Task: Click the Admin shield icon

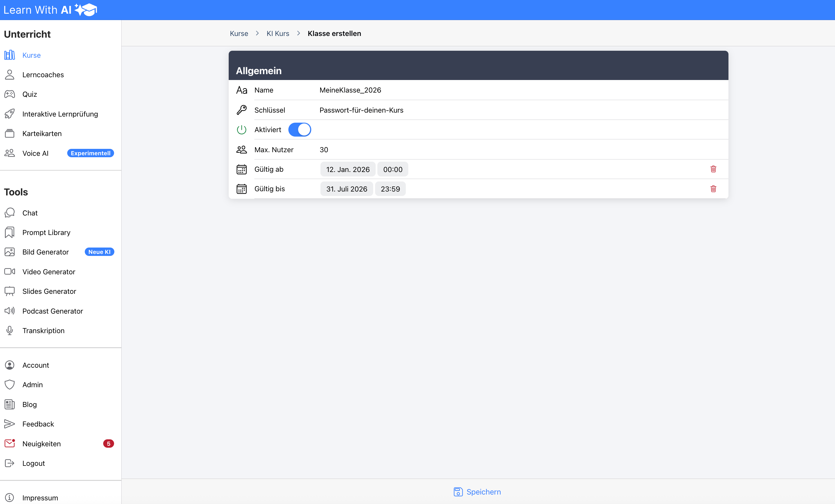Action: [9, 384]
